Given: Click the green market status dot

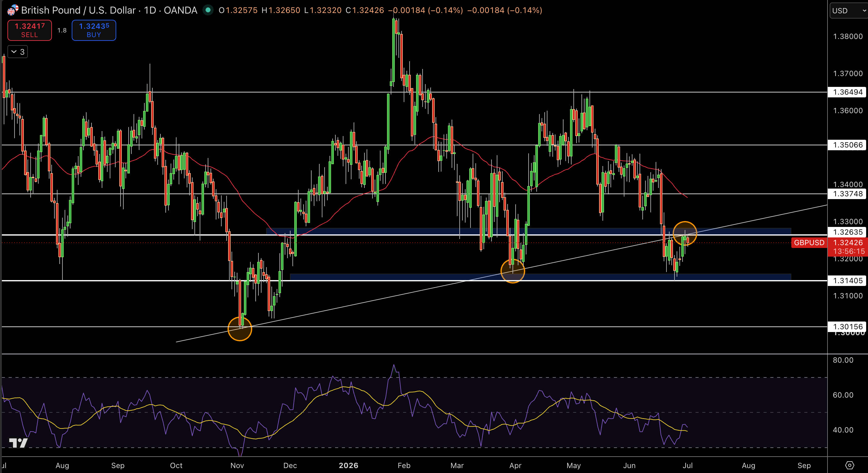Looking at the screenshot, I should [x=208, y=10].
